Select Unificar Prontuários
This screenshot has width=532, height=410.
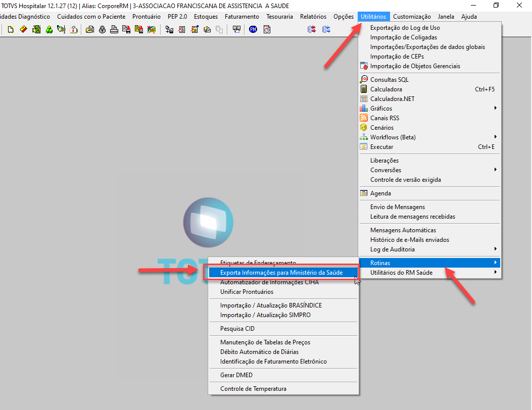tap(283, 292)
